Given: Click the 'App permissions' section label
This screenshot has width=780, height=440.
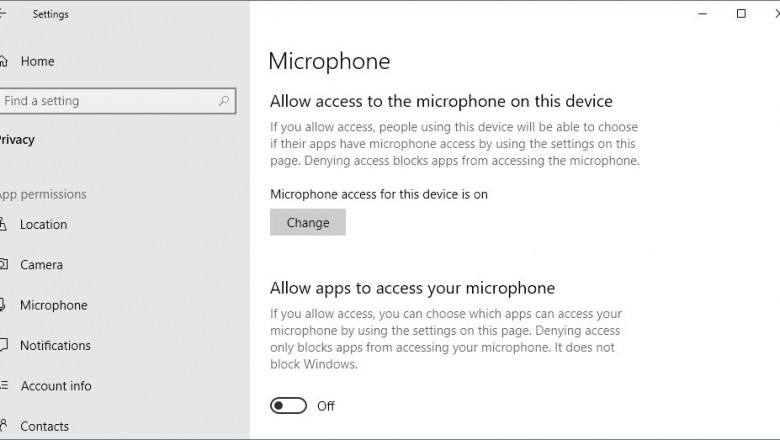Looking at the screenshot, I should point(43,194).
